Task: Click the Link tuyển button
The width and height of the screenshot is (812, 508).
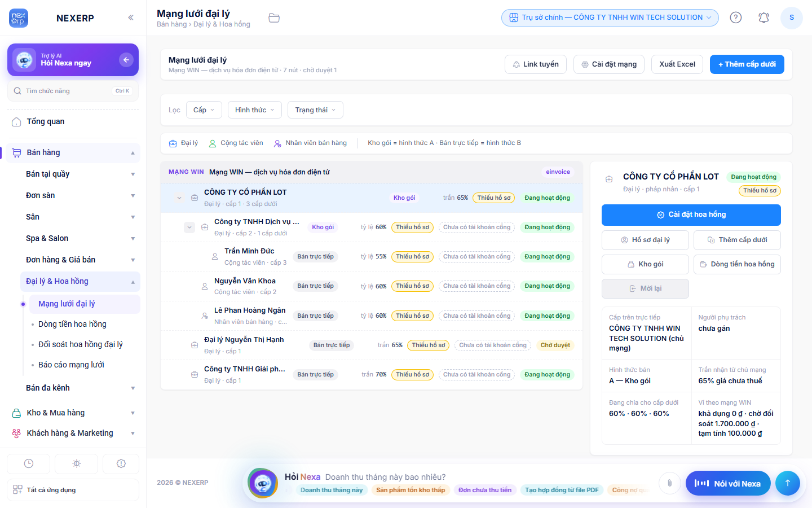Action: click(x=536, y=64)
